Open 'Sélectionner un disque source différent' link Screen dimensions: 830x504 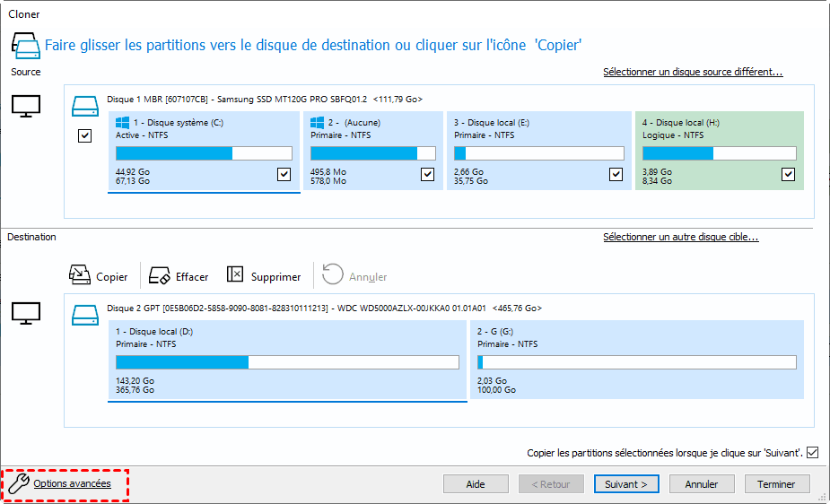(x=693, y=72)
